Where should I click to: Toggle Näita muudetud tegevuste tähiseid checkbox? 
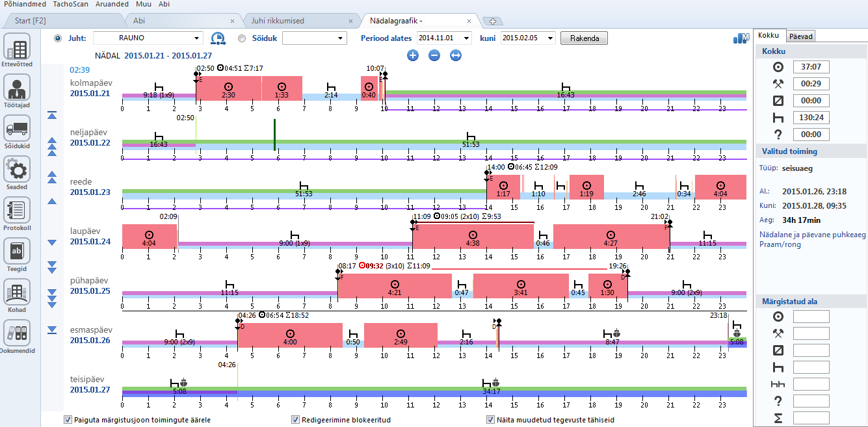click(x=491, y=420)
